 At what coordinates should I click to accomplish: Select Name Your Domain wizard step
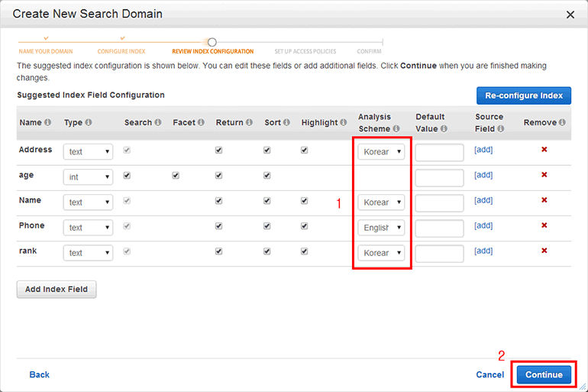point(47,51)
